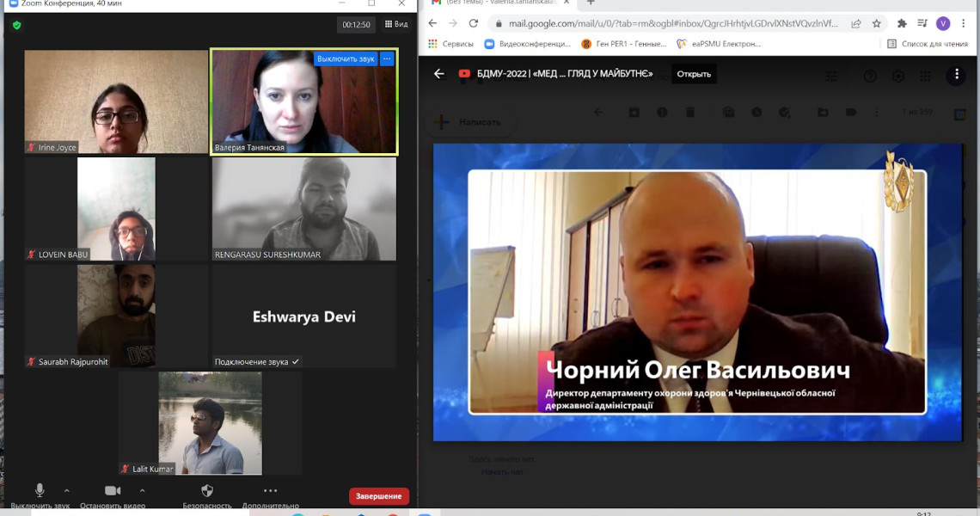Click the share page icon in address bar

point(856,24)
